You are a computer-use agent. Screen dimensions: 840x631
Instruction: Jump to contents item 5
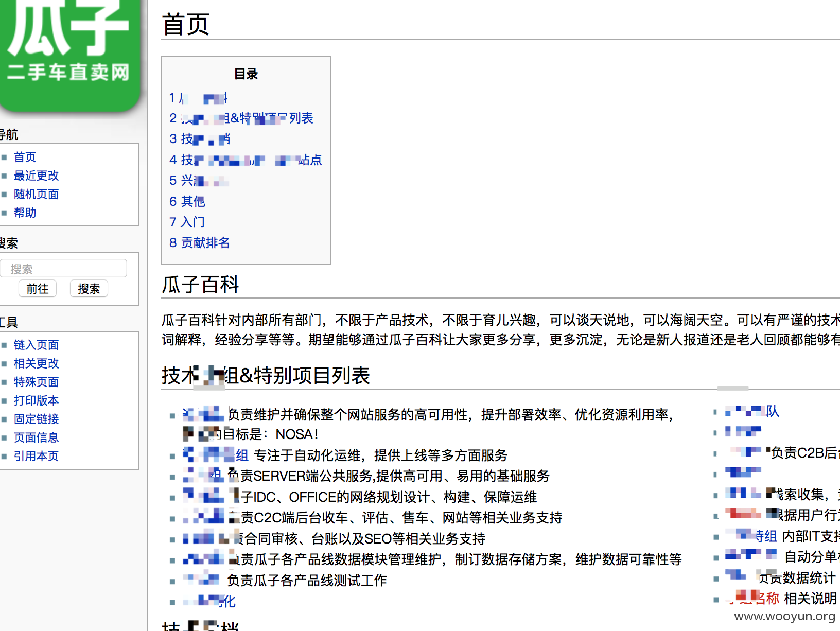(x=199, y=181)
